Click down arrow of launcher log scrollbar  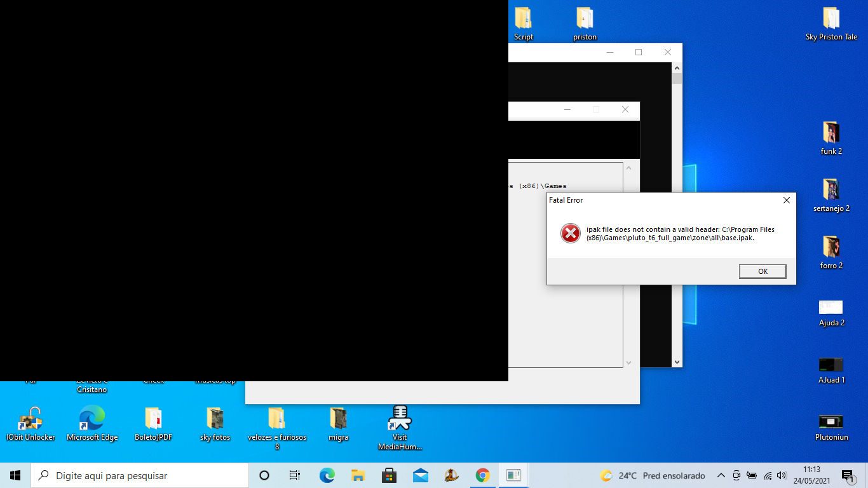(x=628, y=362)
